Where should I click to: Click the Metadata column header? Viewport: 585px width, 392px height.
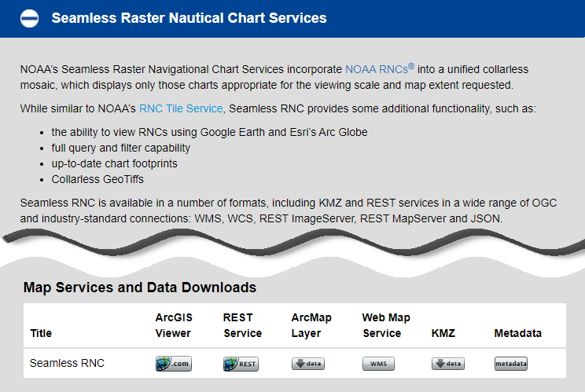518,333
